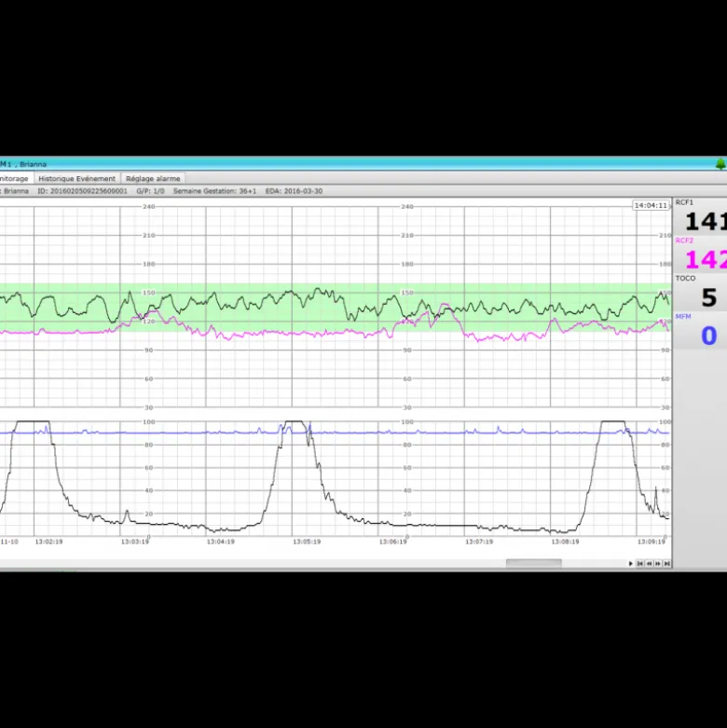The width and height of the screenshot is (727, 728).
Task: Click the TOCO value 5
Action: pos(709,297)
